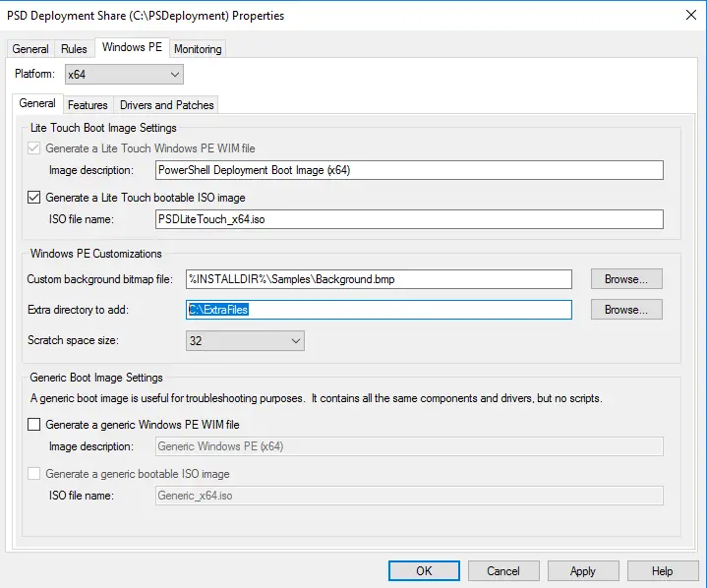Click the Scratch space size label
This screenshot has height=588, width=707.
pos(73,340)
